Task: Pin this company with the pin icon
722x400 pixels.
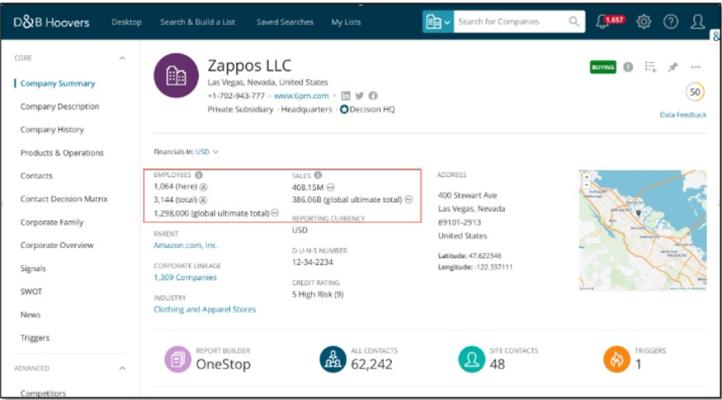Action: (673, 67)
